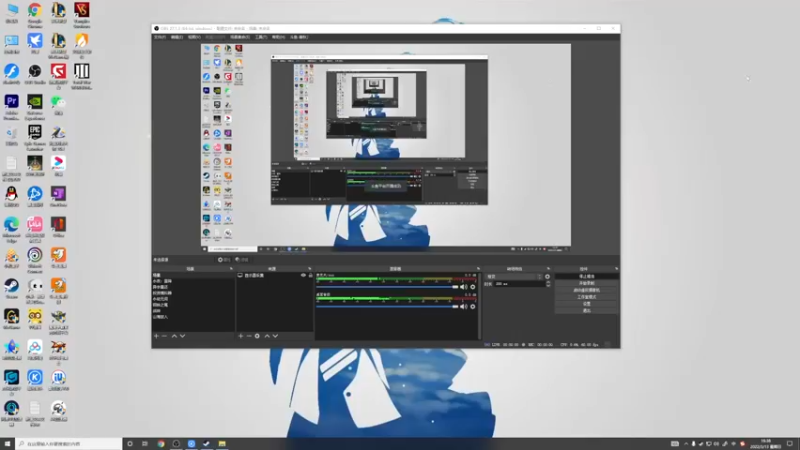Open File Explorer on taskbar

[x=222, y=444]
